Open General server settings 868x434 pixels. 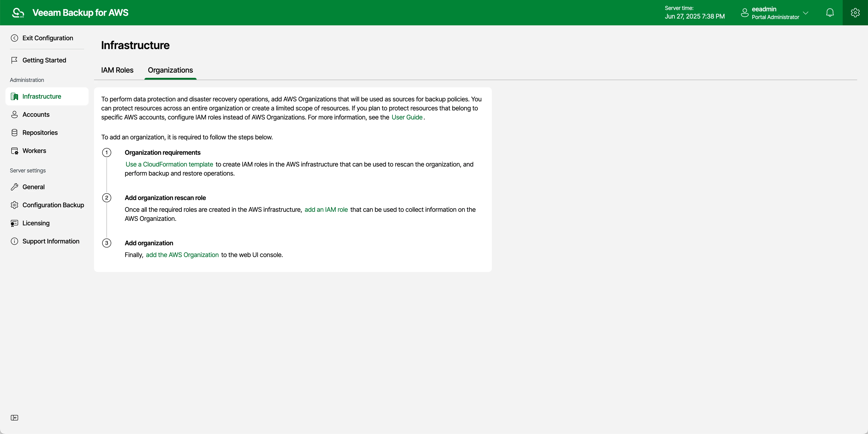(47, 187)
